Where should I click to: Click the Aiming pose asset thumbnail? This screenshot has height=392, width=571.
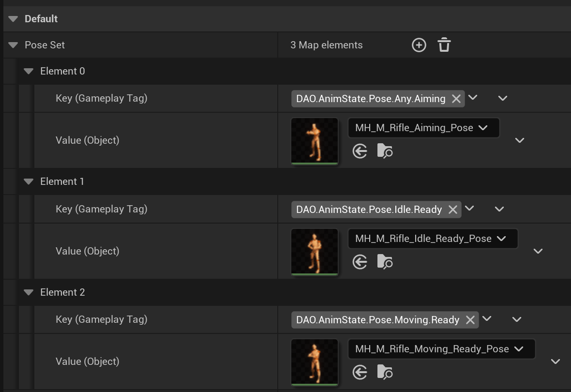point(315,140)
